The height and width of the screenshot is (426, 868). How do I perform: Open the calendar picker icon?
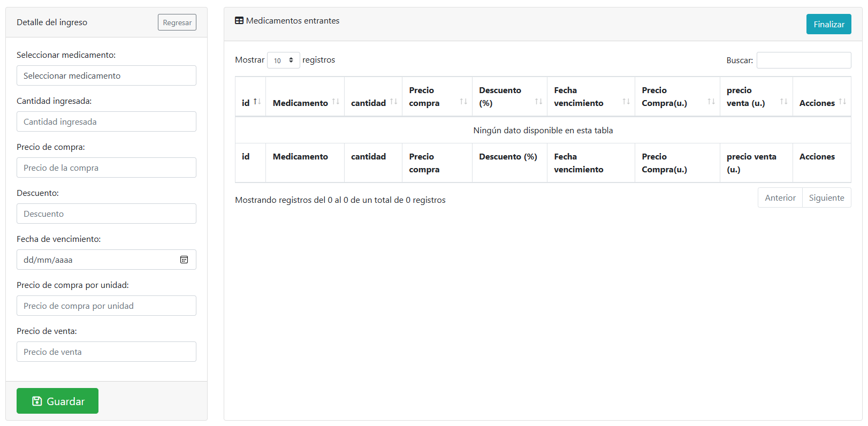pyautogui.click(x=184, y=260)
